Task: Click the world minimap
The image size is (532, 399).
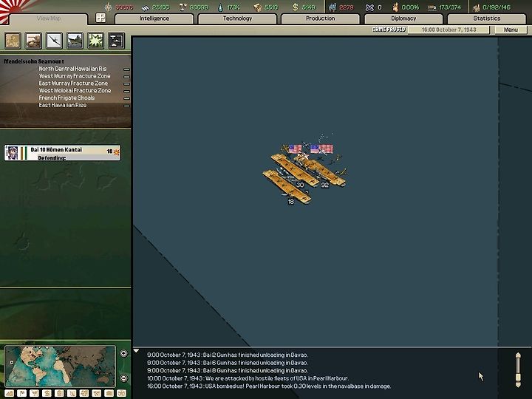Action: point(61,366)
